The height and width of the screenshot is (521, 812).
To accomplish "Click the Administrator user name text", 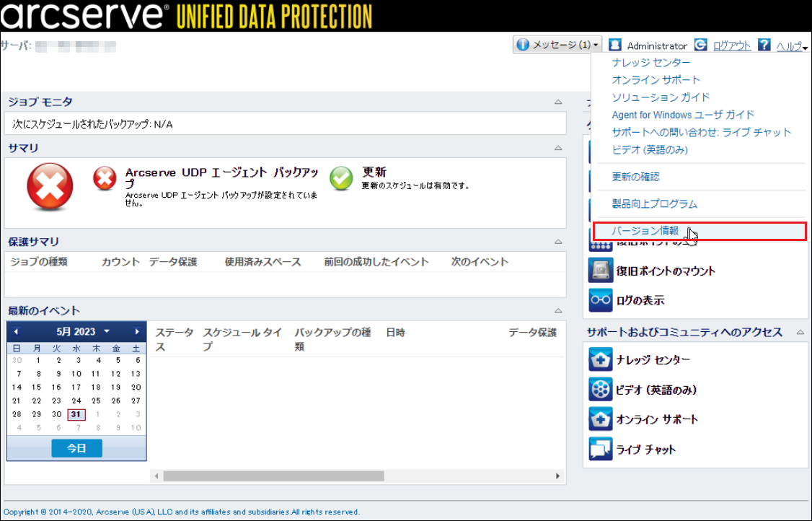I will (x=657, y=45).
